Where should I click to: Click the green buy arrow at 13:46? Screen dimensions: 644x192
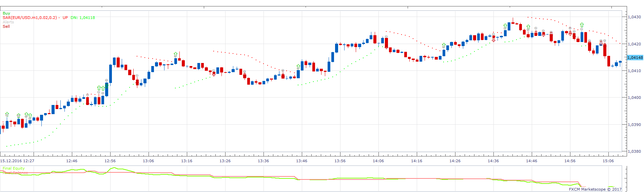[x=298, y=66]
